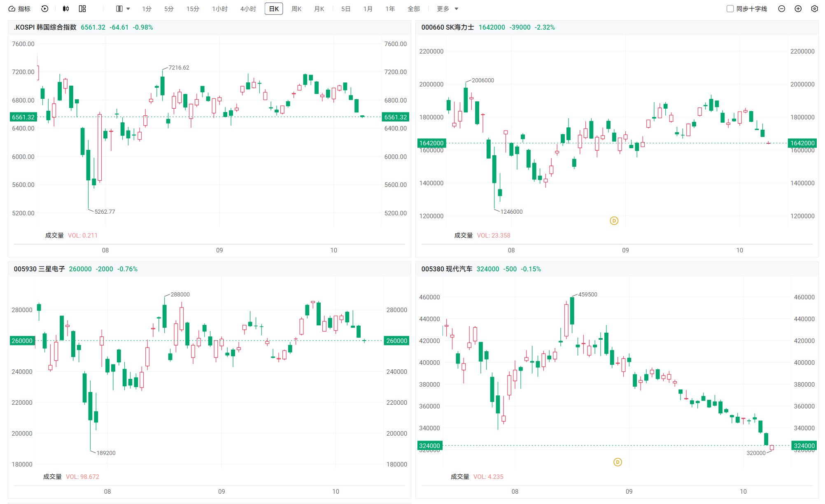The height and width of the screenshot is (504, 825).
Task: Switch to 1分 timeframe
Action: [147, 9]
